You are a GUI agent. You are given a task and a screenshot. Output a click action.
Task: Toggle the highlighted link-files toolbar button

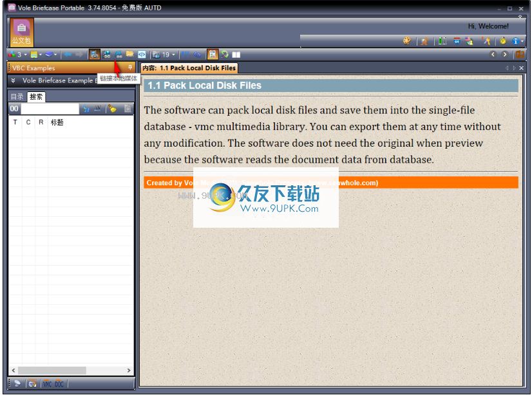tap(94, 54)
